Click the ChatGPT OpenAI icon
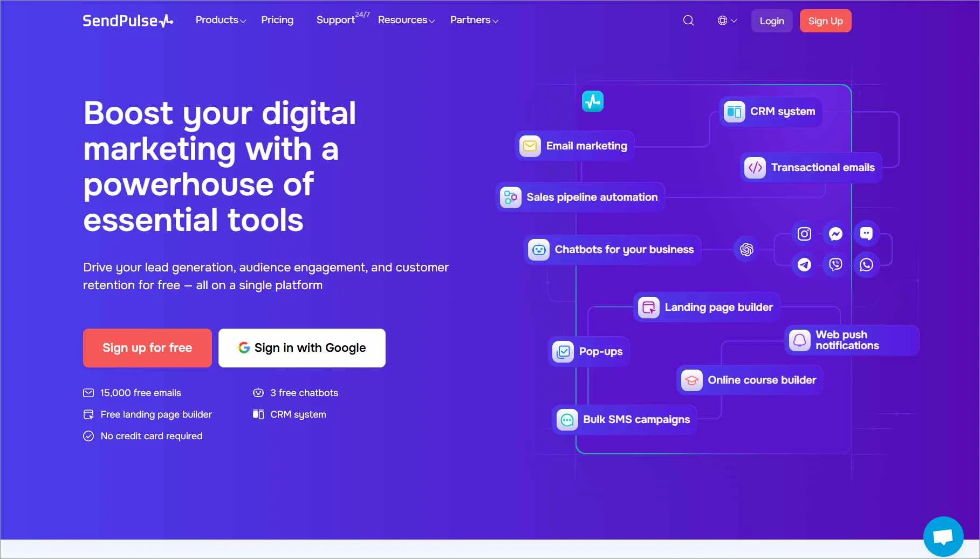This screenshot has height=559, width=980. pyautogui.click(x=746, y=249)
